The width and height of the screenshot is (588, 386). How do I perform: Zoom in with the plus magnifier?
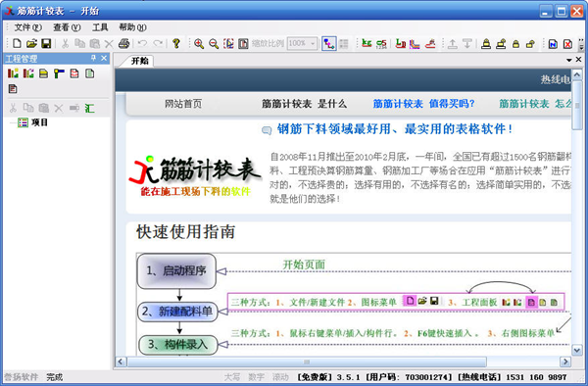click(x=199, y=44)
